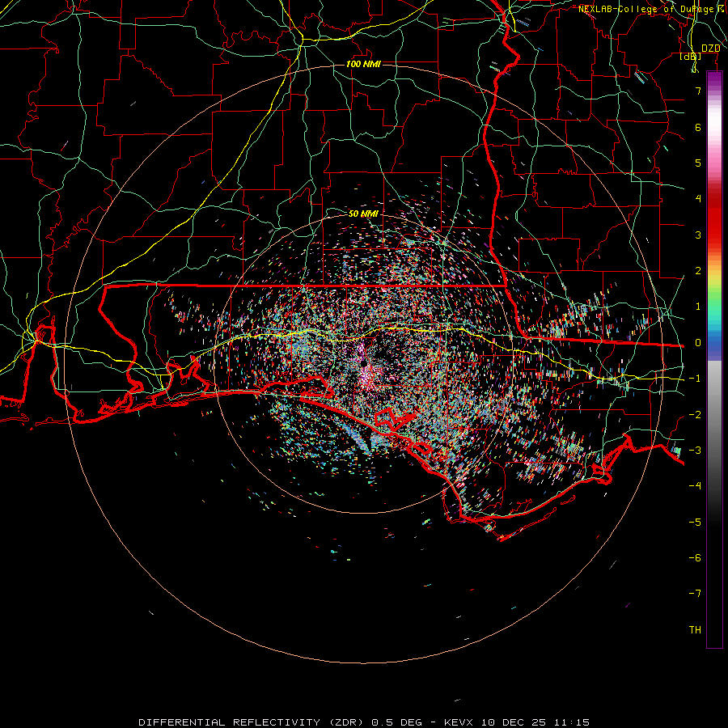The width and height of the screenshot is (728, 728).
Task: Click the -1 value on the color scale
Action: click(x=695, y=379)
